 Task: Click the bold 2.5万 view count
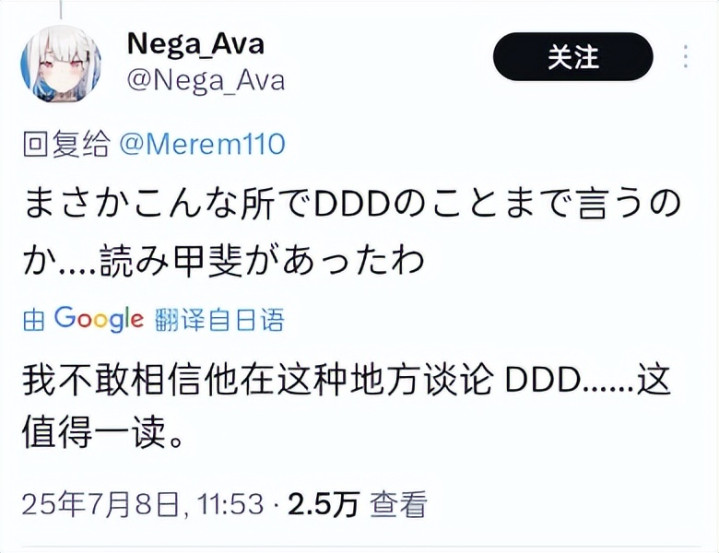(323, 503)
